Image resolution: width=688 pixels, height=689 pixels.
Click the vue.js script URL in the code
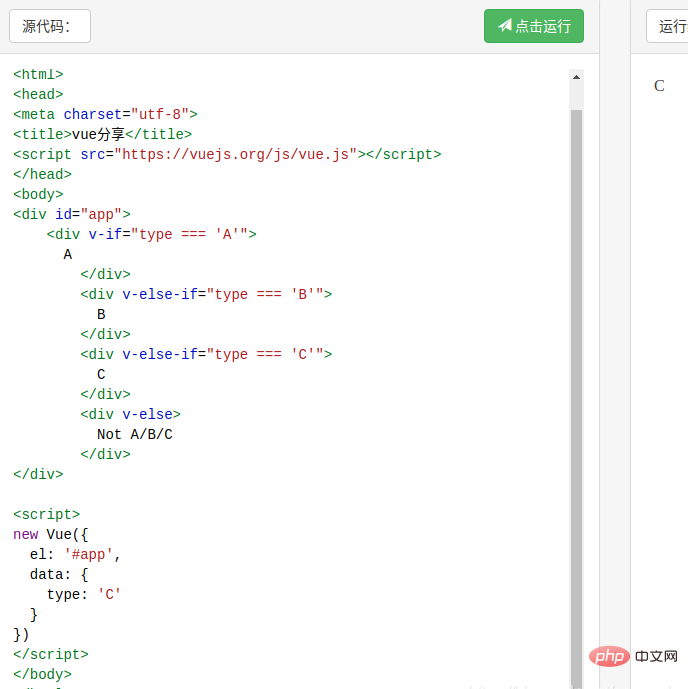238,154
